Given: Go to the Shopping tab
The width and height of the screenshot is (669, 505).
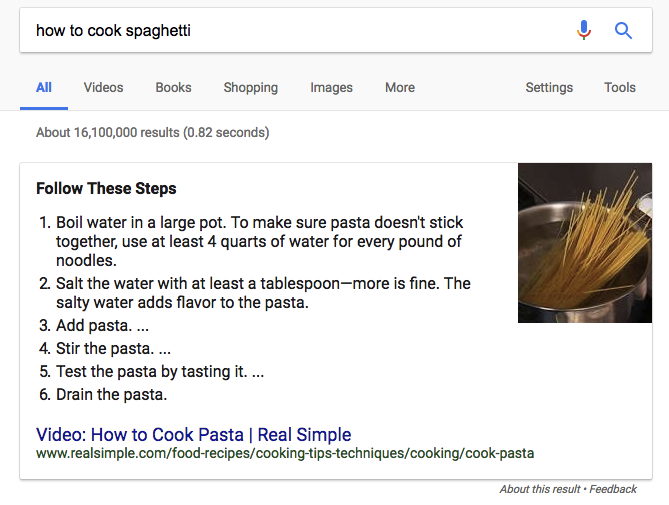Looking at the screenshot, I should coord(250,87).
